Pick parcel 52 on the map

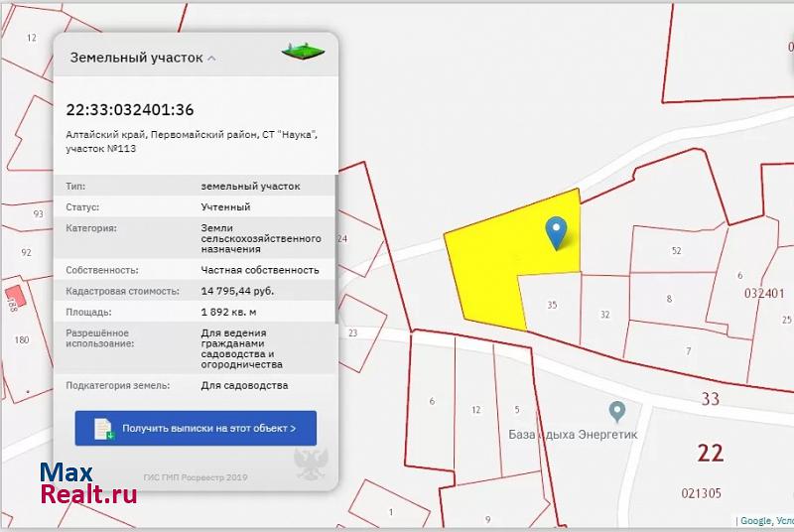[676, 250]
